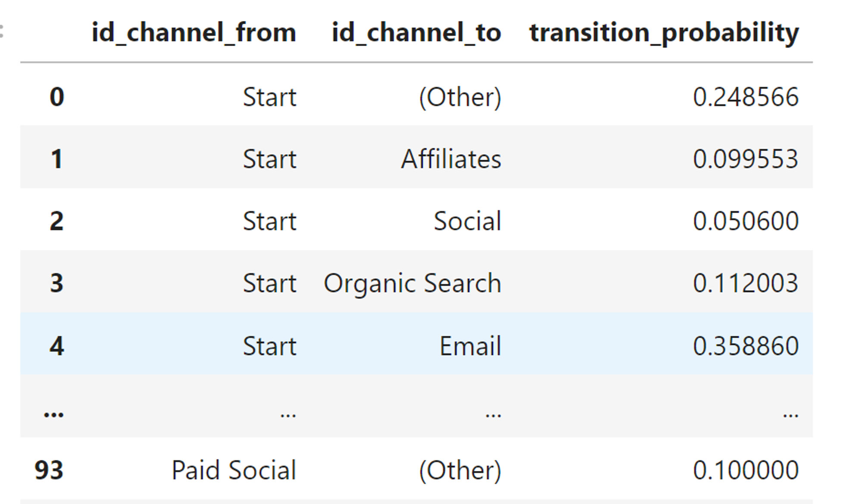Click the truncated rows ellipsis index
This screenshot has height=504, width=862.
[x=54, y=414]
